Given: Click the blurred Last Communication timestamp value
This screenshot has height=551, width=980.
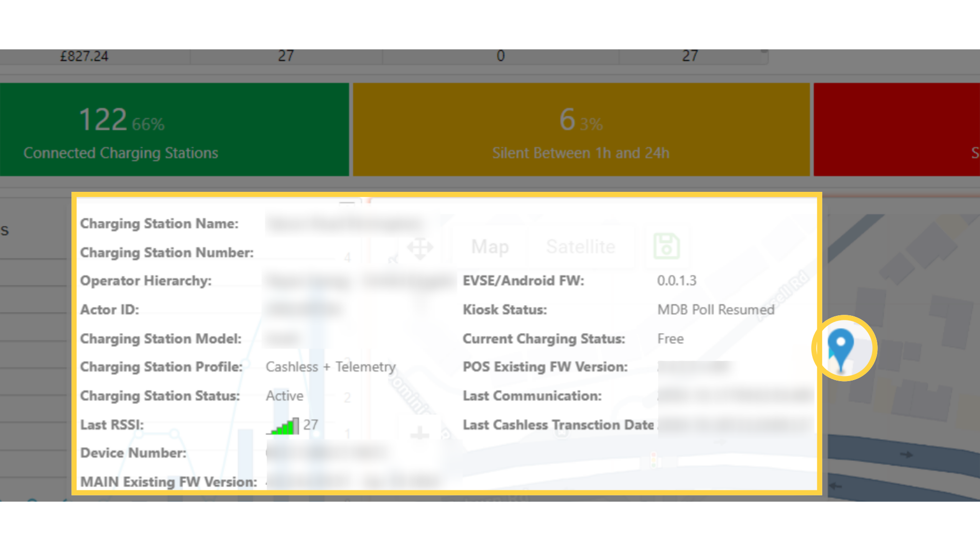Looking at the screenshot, I should [735, 396].
